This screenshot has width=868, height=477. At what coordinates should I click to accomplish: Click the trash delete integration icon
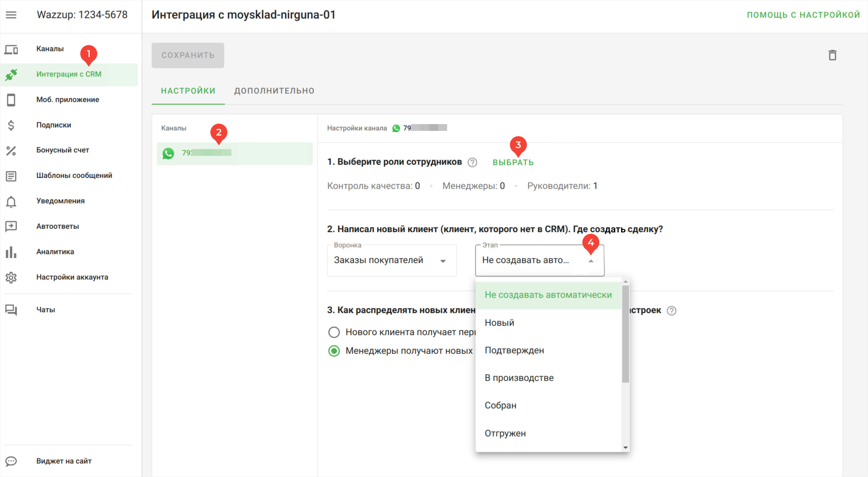tap(832, 55)
